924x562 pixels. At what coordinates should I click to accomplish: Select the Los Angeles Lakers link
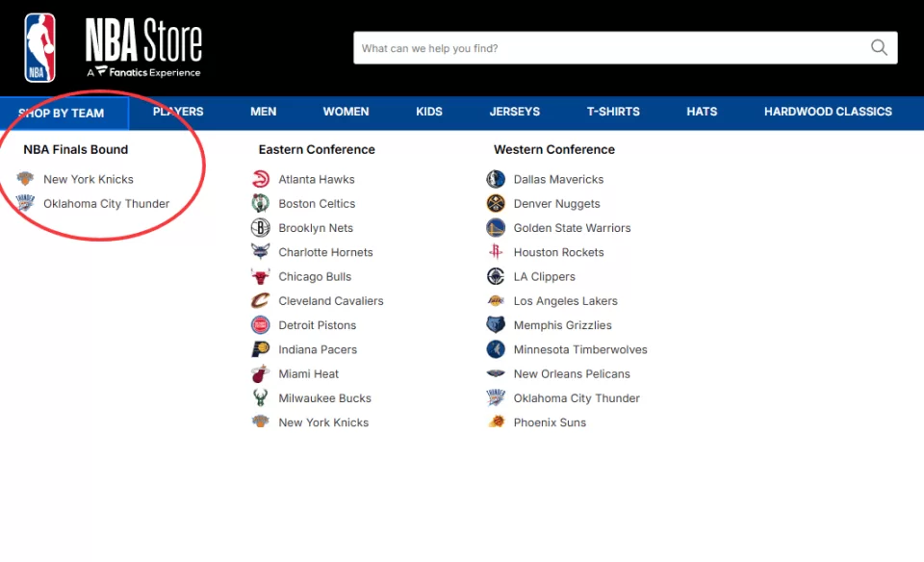(x=566, y=301)
